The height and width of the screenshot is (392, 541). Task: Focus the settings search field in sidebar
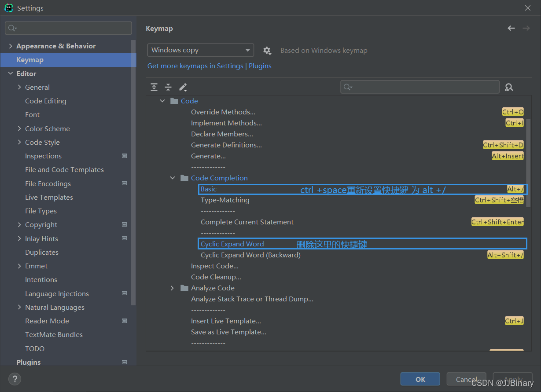(68, 28)
